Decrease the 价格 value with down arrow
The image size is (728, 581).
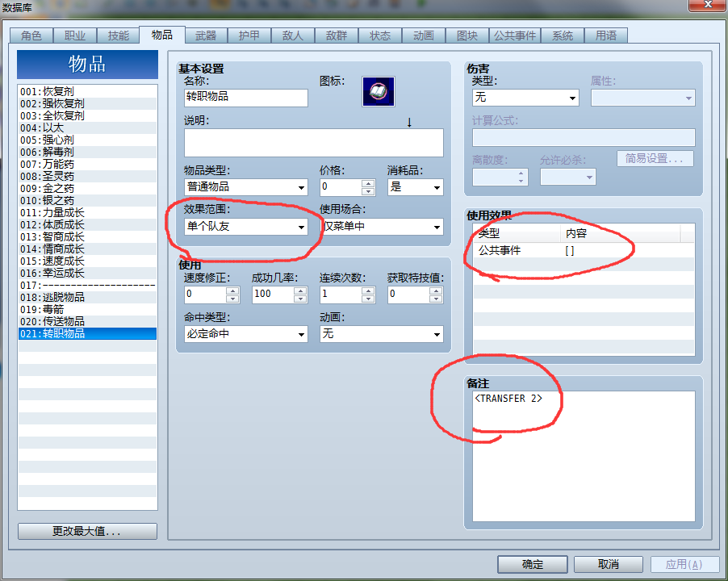coord(368,191)
